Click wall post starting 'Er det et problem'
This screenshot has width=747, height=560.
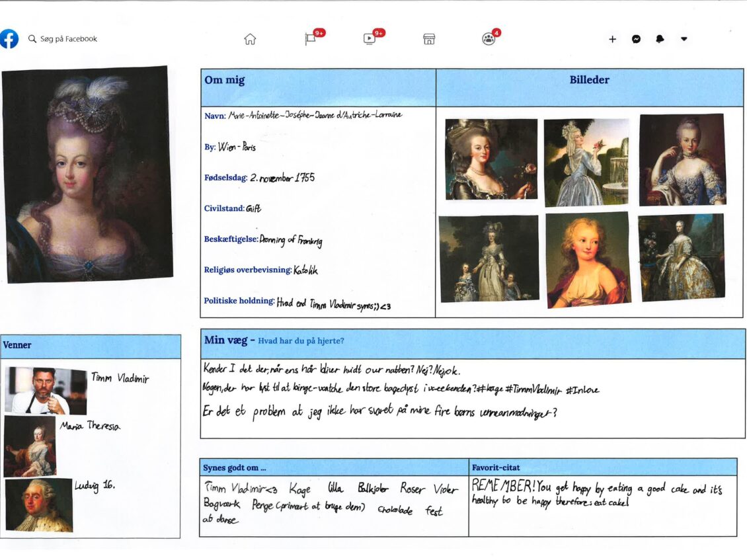[x=380, y=413]
